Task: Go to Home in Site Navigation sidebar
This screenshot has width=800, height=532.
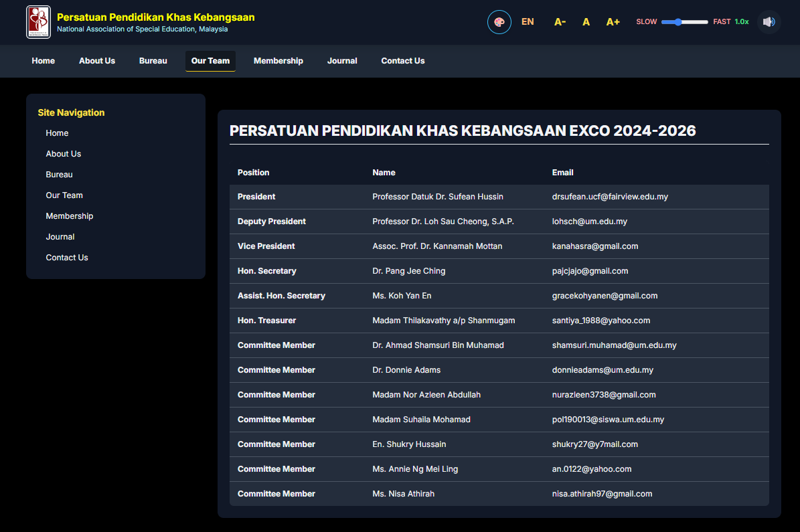Action: [57, 133]
